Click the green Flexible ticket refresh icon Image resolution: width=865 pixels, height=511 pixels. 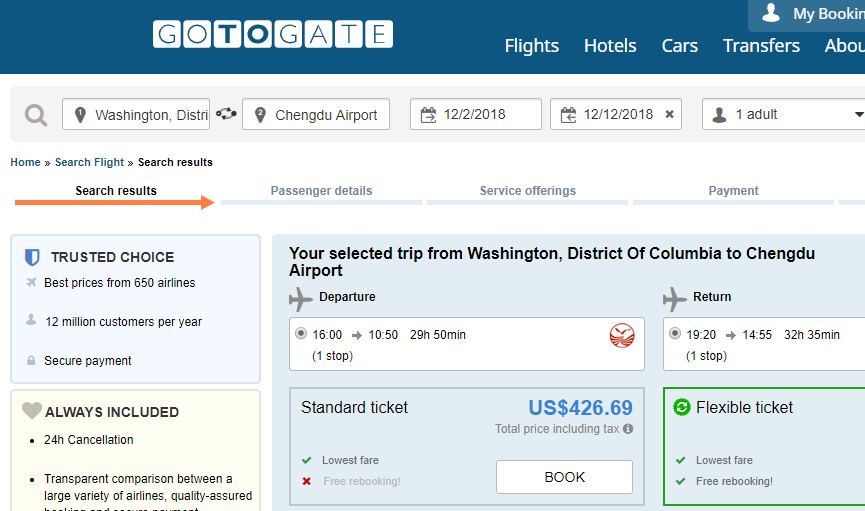pos(682,407)
